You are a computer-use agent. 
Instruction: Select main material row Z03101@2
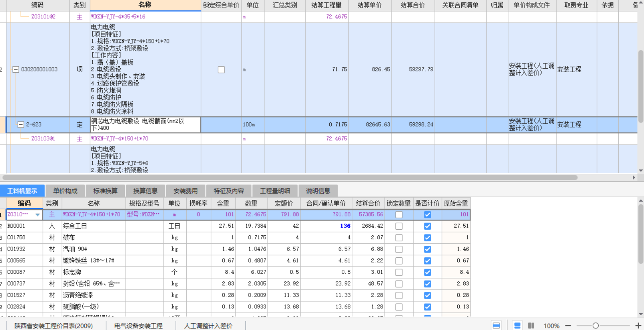click(x=43, y=16)
